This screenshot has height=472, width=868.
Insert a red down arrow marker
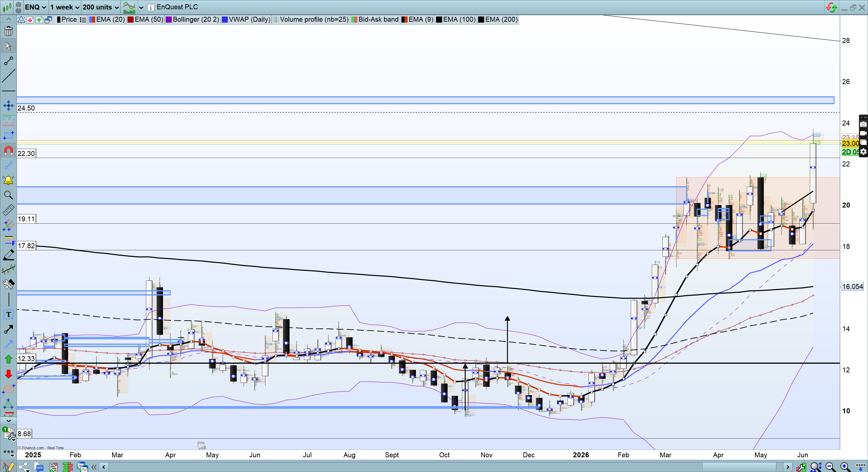tap(8, 374)
